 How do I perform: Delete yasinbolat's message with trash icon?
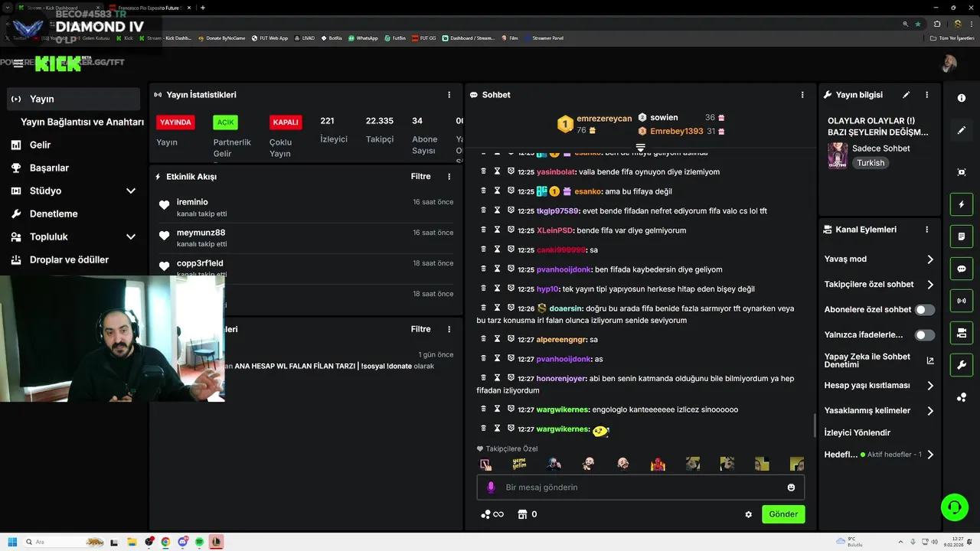point(483,171)
